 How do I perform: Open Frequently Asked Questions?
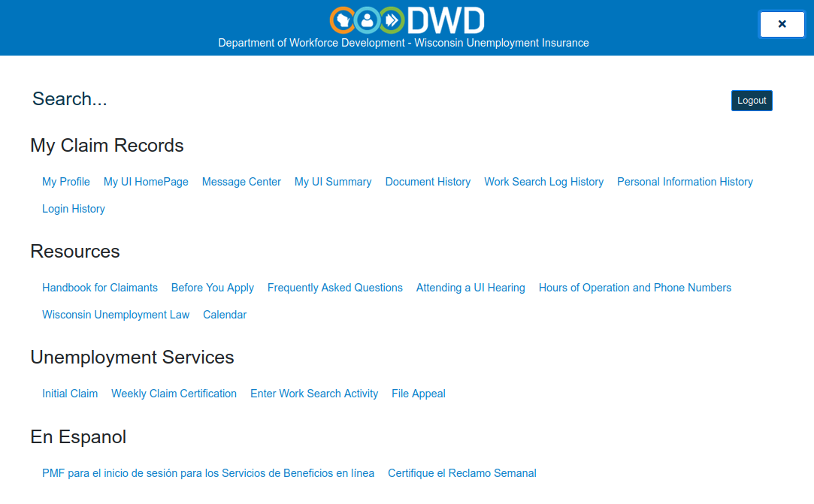(334, 288)
